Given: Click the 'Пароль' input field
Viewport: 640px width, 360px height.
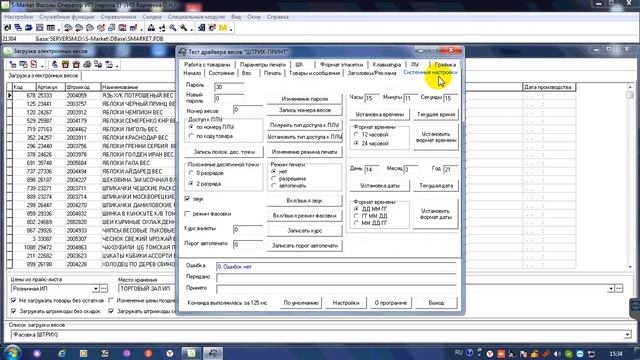Looking at the screenshot, I should pyautogui.click(x=229, y=87).
